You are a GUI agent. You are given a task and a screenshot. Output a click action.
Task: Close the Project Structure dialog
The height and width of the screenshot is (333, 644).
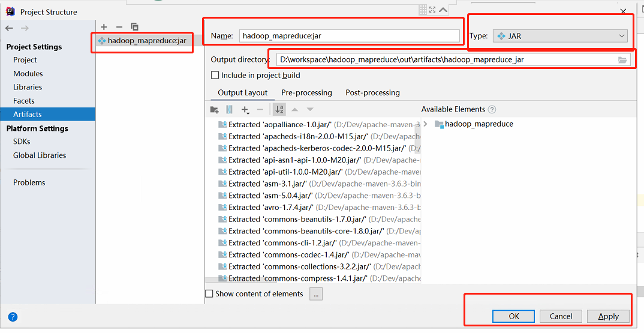tap(624, 11)
